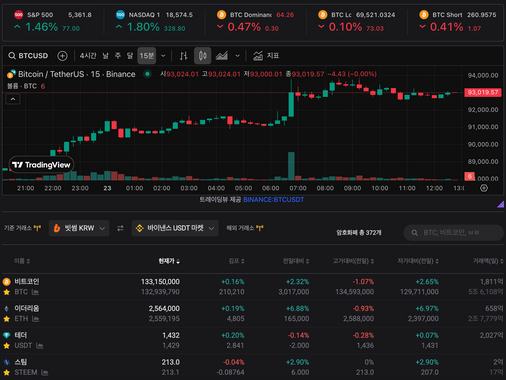Screen dimensions: 506x380
Task: Click the 스팀 coin logo
Action: click(x=6, y=362)
